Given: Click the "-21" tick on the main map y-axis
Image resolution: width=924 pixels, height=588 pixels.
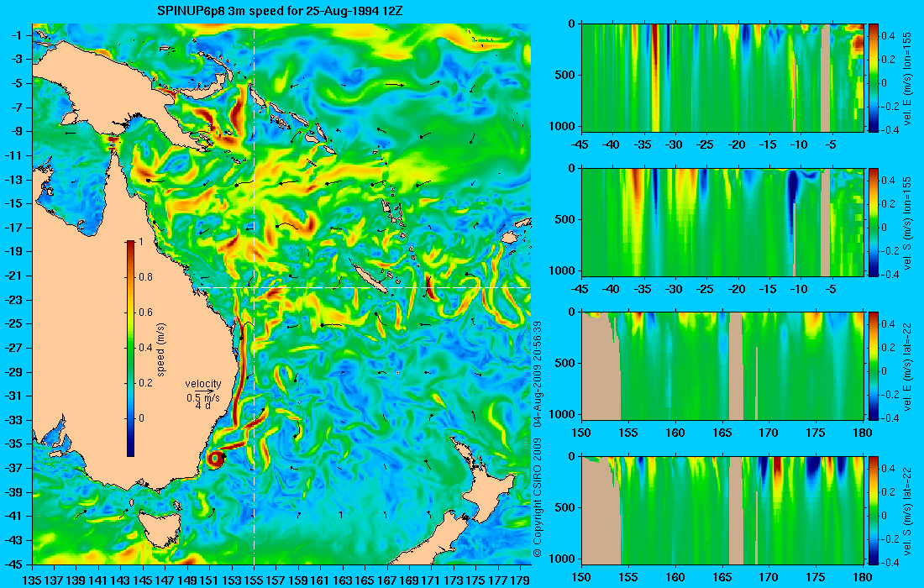Looking at the screenshot, I should tap(13, 276).
